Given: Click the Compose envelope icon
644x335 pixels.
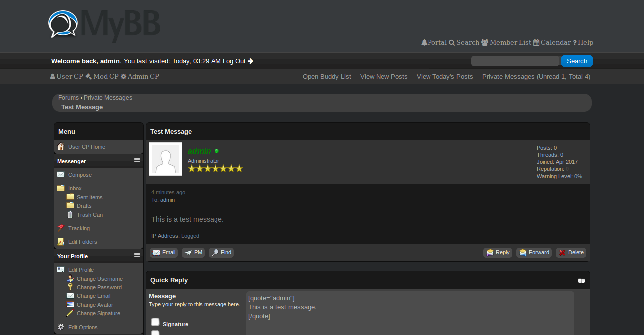Looking at the screenshot, I should [x=61, y=175].
